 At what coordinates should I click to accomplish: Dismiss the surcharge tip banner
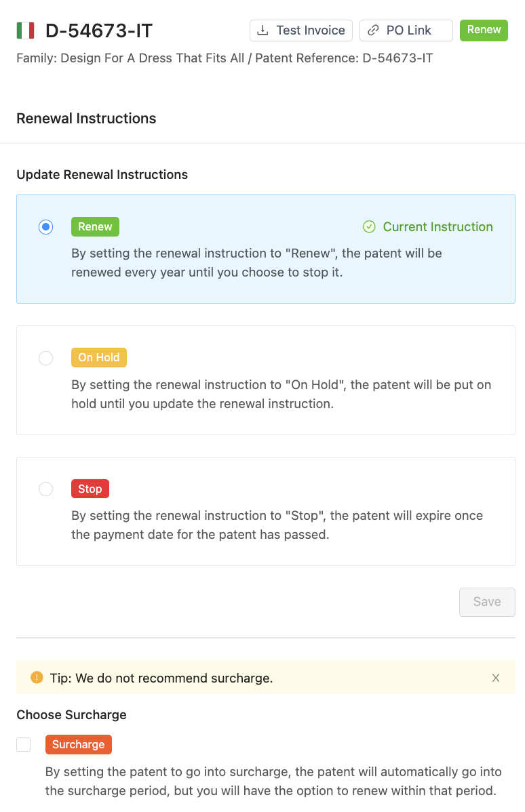(x=496, y=677)
